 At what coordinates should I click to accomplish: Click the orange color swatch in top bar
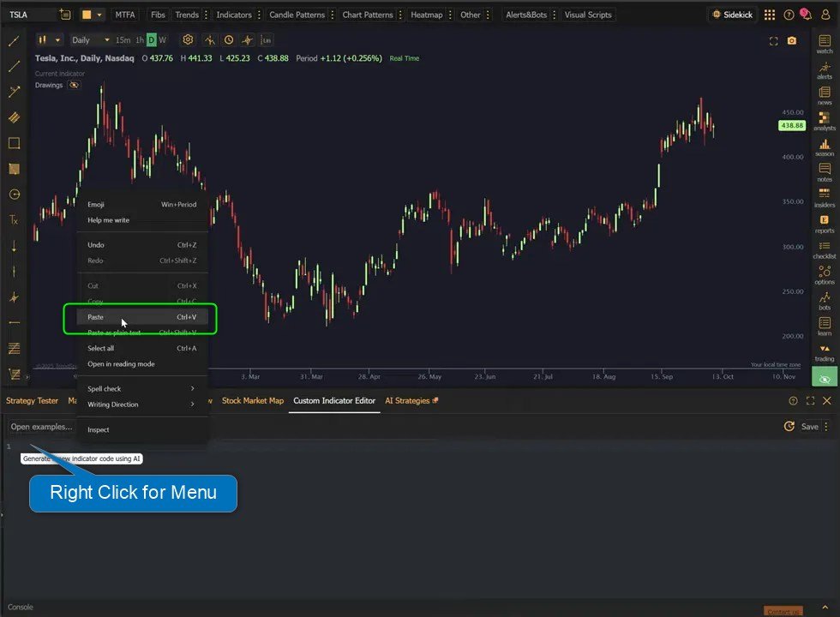pyautogui.click(x=87, y=15)
